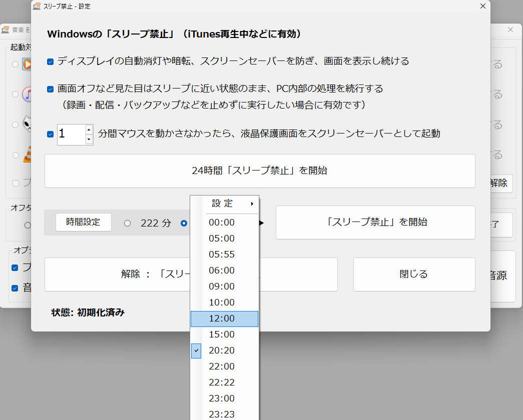Select 12:00 from the time list
The height and width of the screenshot is (420, 523).
[x=224, y=318]
